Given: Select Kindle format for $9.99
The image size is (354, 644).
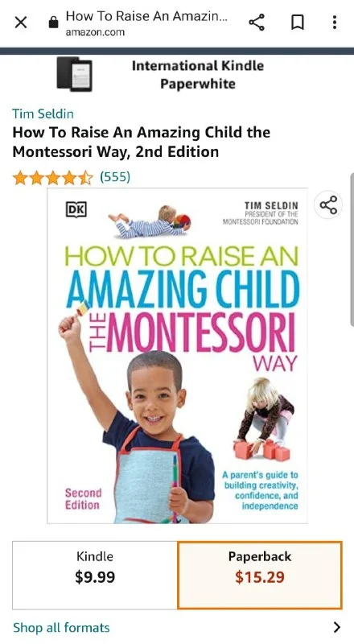Looking at the screenshot, I should click(x=95, y=575).
